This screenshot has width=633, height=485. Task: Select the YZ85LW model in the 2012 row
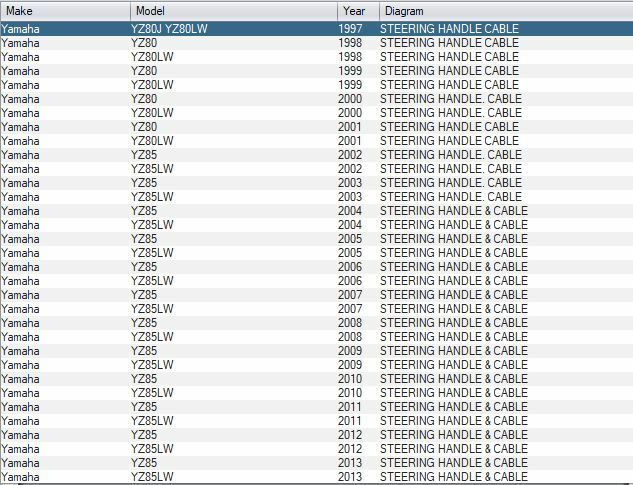(x=152, y=449)
